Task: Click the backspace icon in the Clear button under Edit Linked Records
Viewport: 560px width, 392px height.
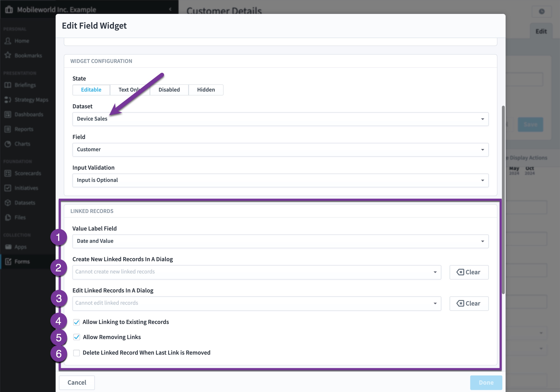Action: tap(460, 303)
